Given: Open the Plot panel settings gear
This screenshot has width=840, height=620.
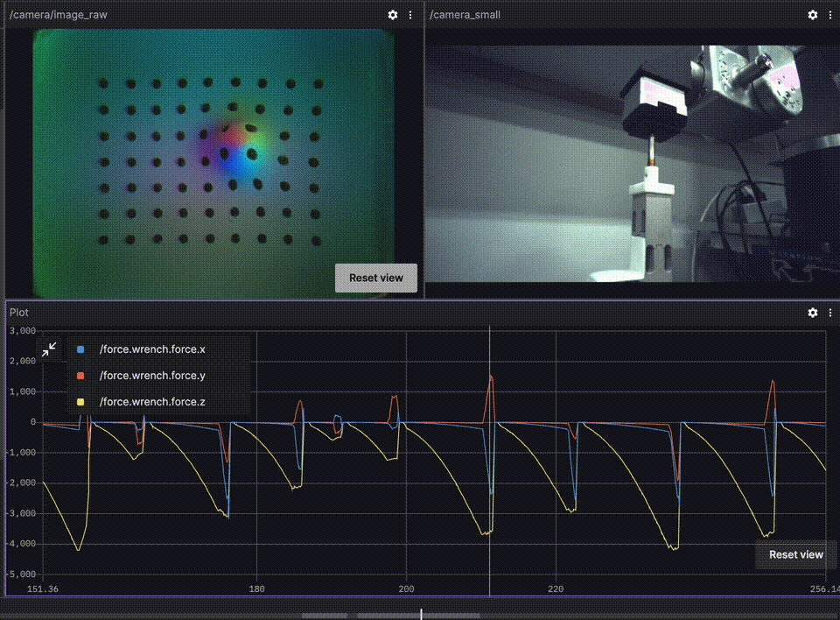Looking at the screenshot, I should pyautogui.click(x=813, y=313).
